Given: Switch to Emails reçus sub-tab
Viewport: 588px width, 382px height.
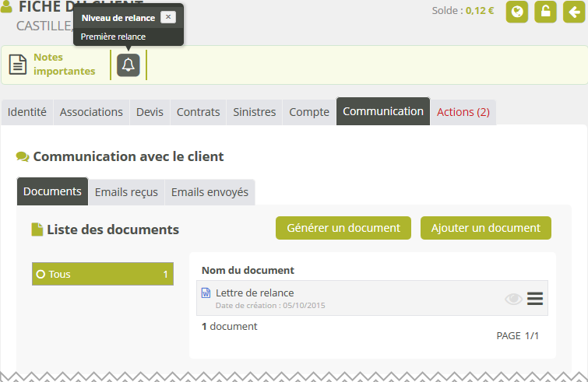Looking at the screenshot, I should 126,192.
